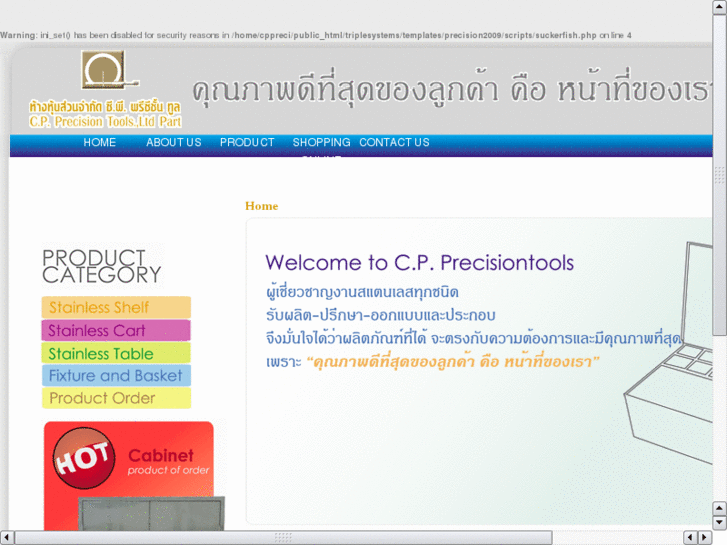
Task: Click the round HOT badge icon
Action: (83, 458)
